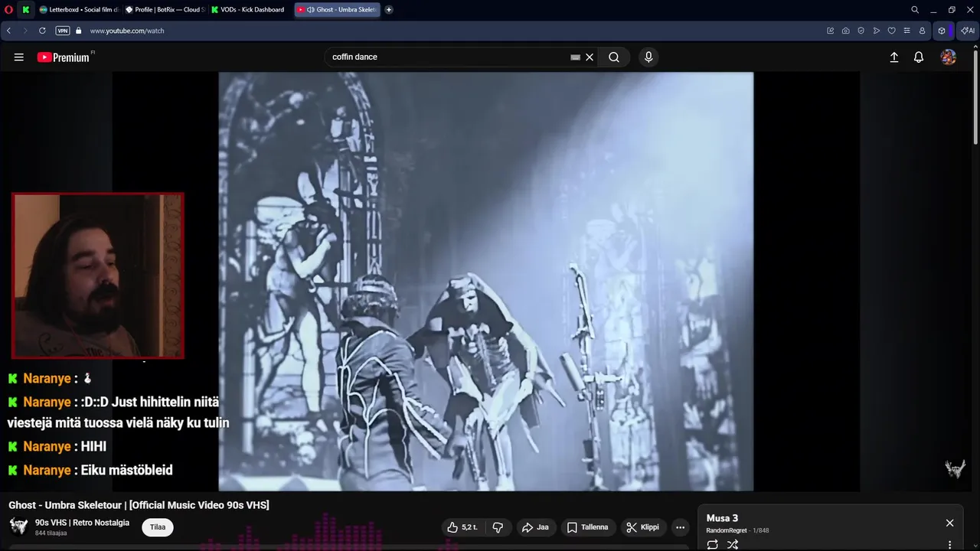The height and width of the screenshot is (551, 980).
Task: Open the pinned Kick tab
Action: (26, 10)
